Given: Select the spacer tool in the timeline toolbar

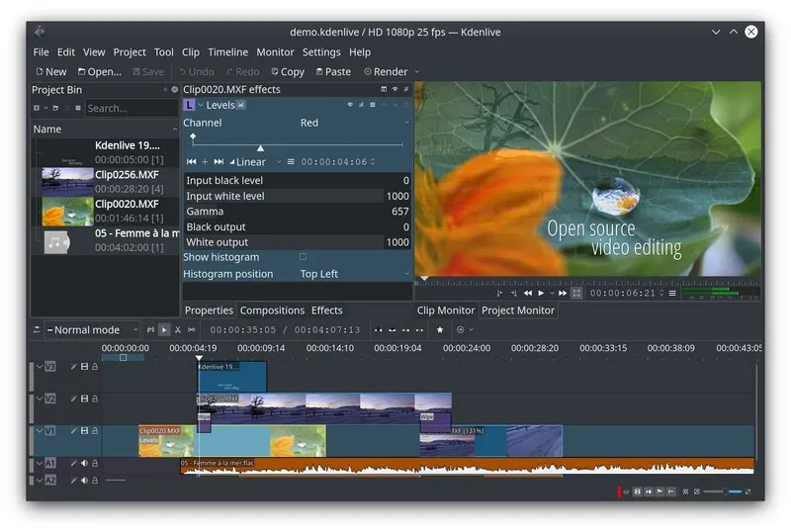Looking at the screenshot, I should coord(192,329).
